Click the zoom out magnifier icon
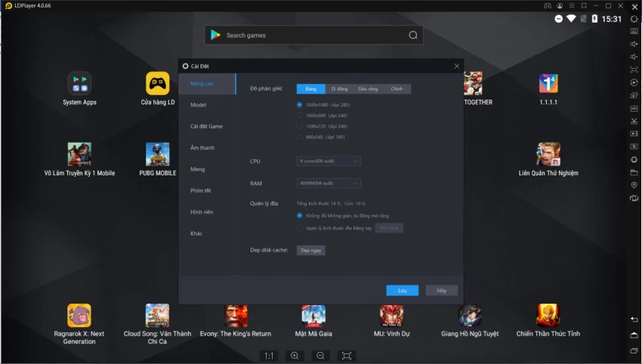642x364 pixels. point(320,356)
